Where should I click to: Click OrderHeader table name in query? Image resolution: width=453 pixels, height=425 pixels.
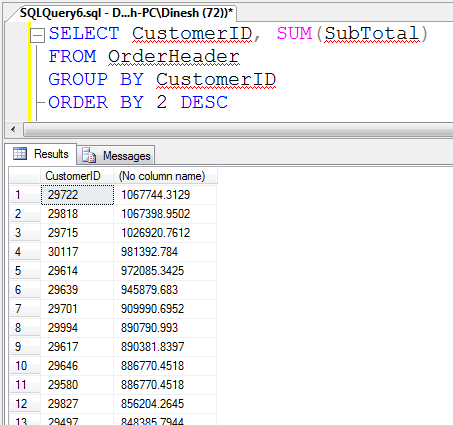click(x=174, y=56)
